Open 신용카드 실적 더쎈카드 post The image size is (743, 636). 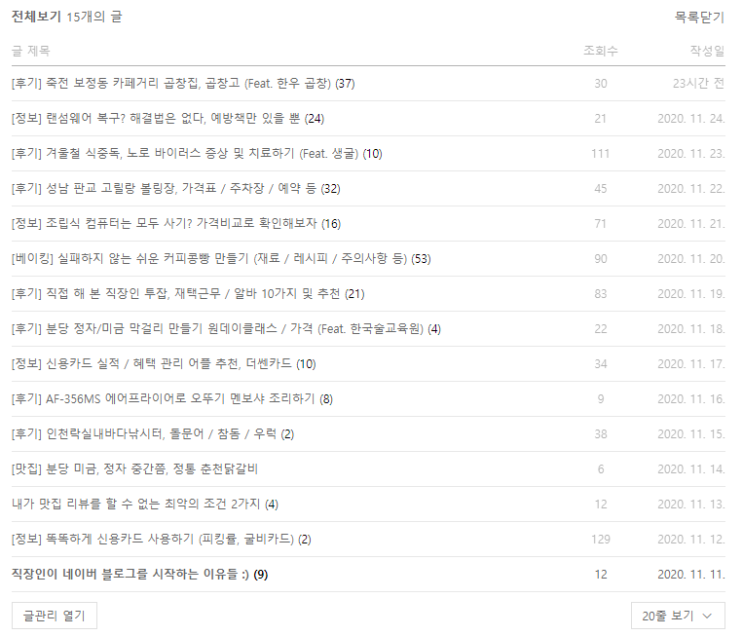pos(163,364)
